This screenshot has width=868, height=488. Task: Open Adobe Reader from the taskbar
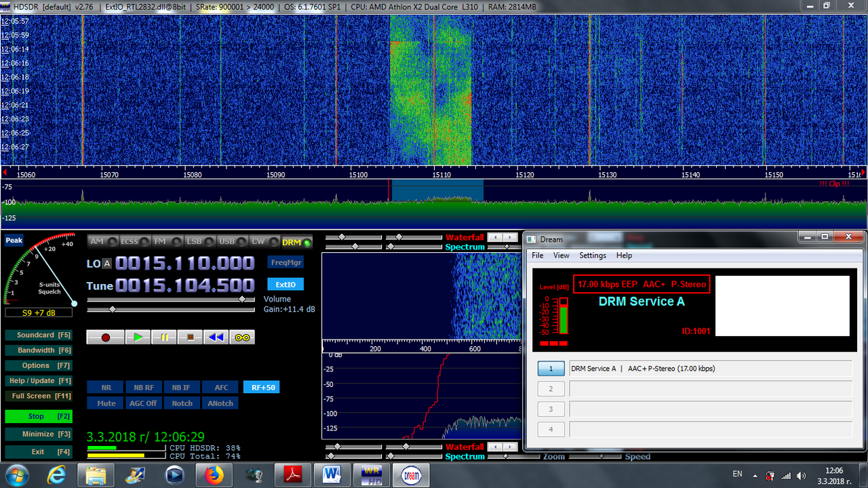point(292,475)
